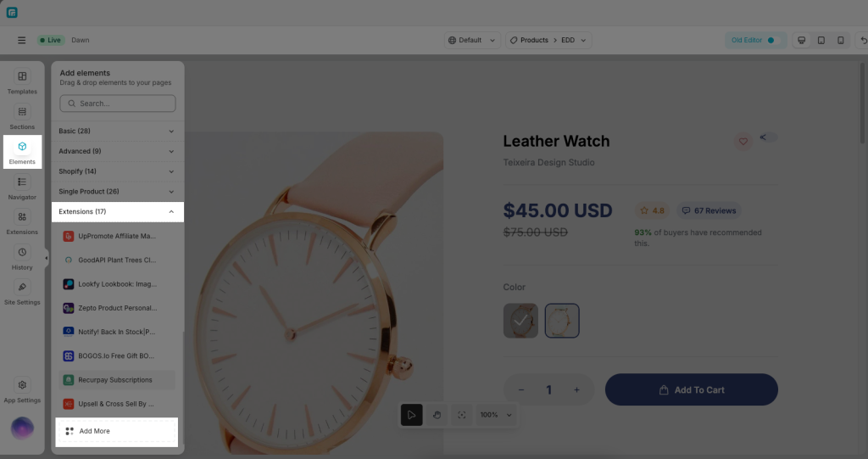Open the hamburger main menu
This screenshot has height=459, width=868.
pos(21,40)
